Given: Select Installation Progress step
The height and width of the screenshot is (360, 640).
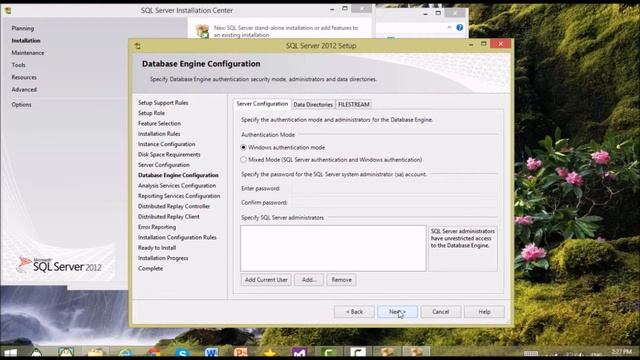Looking at the screenshot, I should pos(163,258).
